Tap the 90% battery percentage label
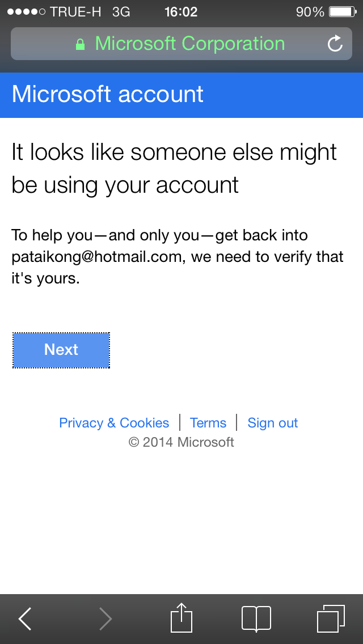The width and height of the screenshot is (363, 644). point(310,12)
